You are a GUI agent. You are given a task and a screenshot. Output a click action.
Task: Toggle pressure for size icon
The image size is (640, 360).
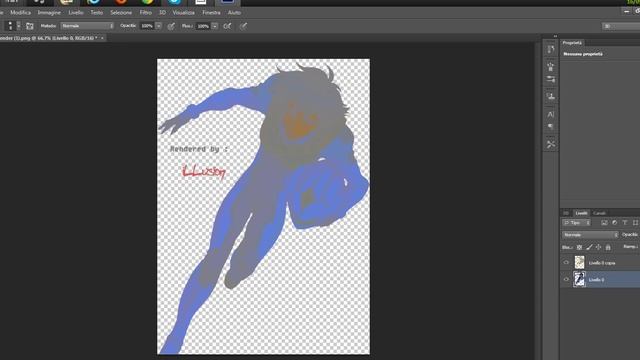pos(243,26)
